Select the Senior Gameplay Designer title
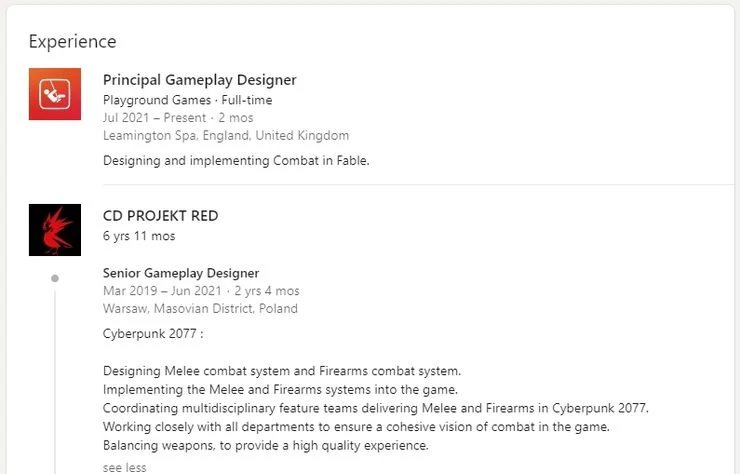Viewport: 740px width, 474px height. pos(181,273)
